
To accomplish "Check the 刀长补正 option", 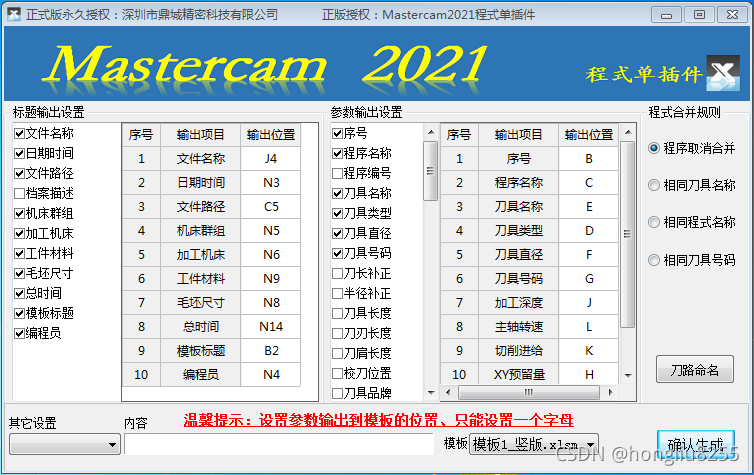I will pyautogui.click(x=338, y=273).
